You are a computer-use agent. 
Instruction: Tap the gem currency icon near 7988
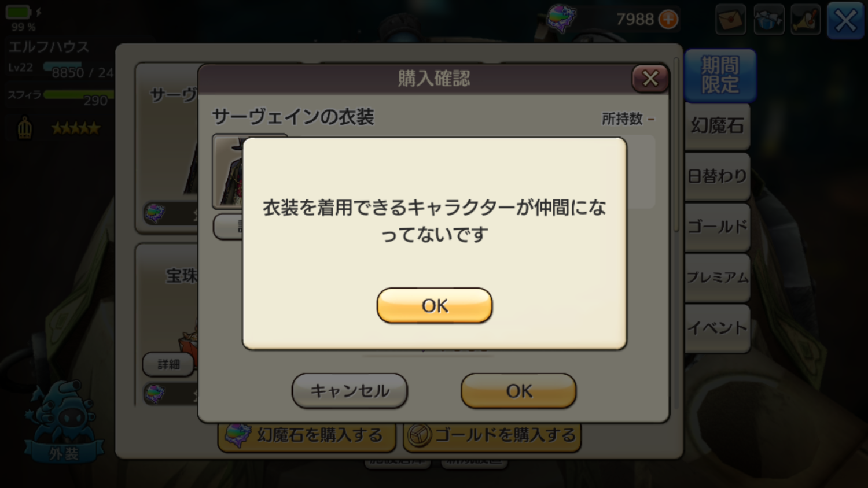click(x=561, y=17)
